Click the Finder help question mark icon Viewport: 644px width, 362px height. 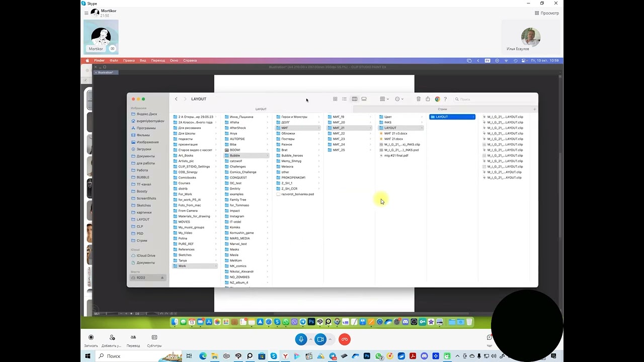click(445, 99)
